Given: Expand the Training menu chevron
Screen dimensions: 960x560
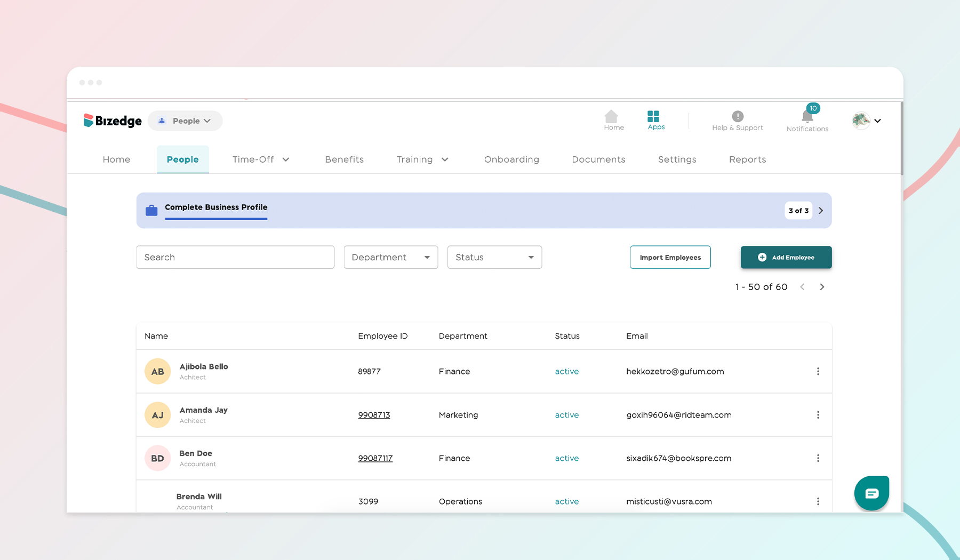Looking at the screenshot, I should point(446,159).
